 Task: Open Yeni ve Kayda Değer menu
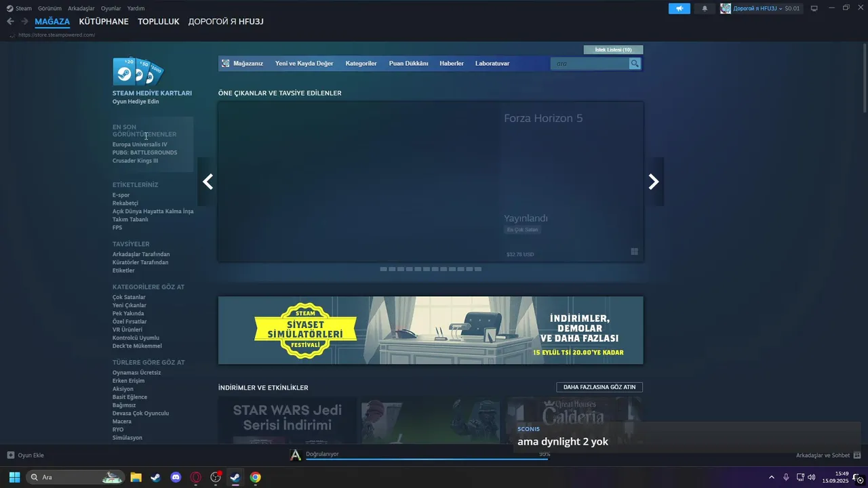coord(304,63)
